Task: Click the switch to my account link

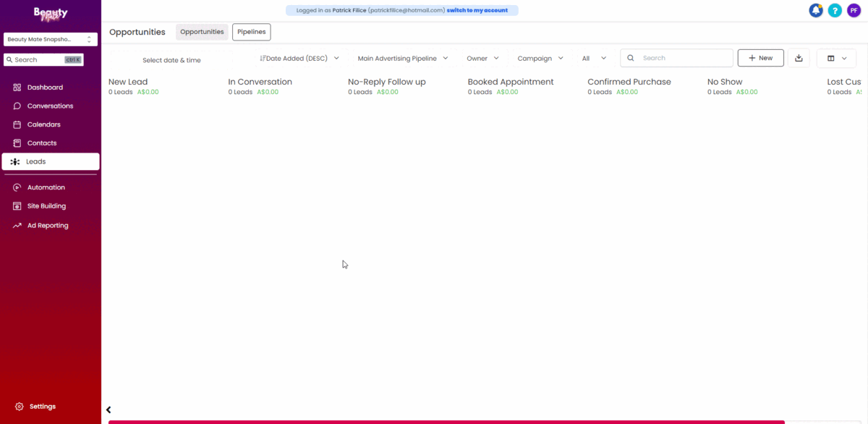Action: coord(477,11)
